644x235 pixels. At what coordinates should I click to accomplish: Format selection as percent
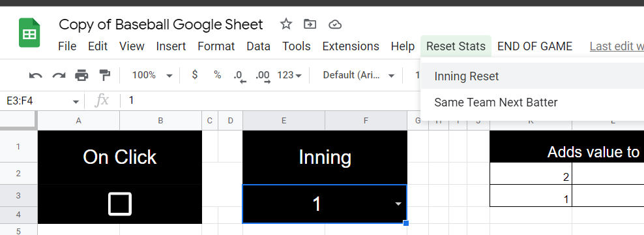(x=217, y=75)
